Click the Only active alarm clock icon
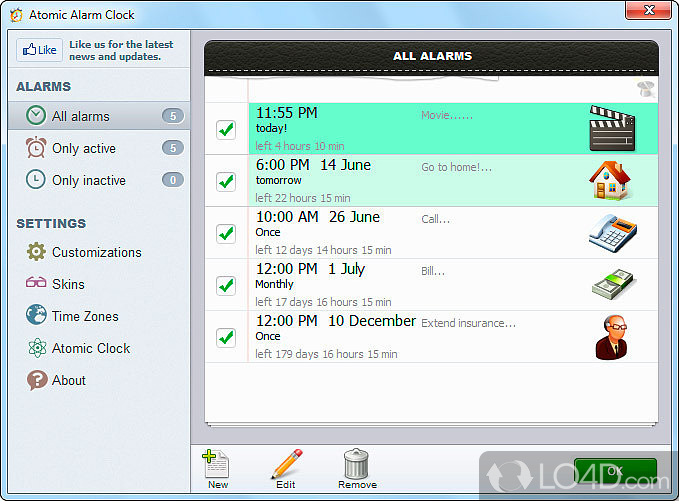Screen dimensions: 679x501 click(x=36, y=147)
